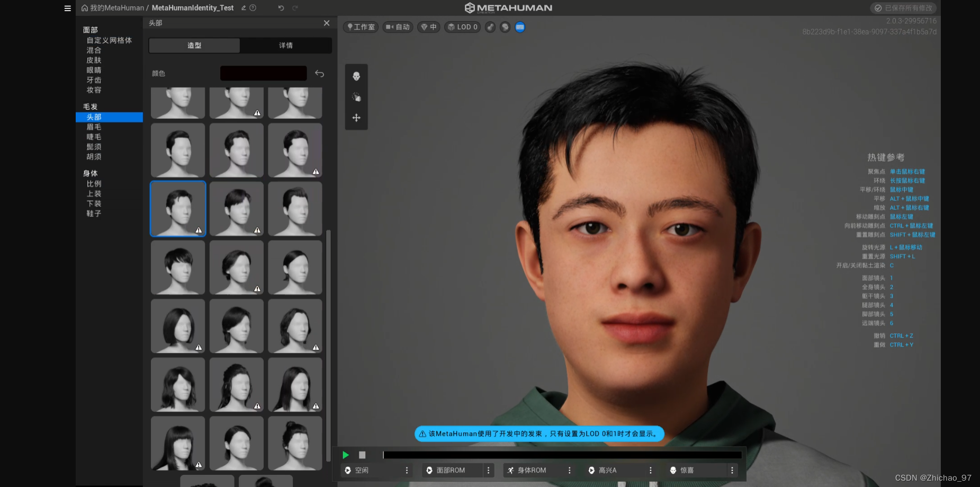The height and width of the screenshot is (487, 980).
Task: Switch to the 详情 tab
Action: point(286,46)
